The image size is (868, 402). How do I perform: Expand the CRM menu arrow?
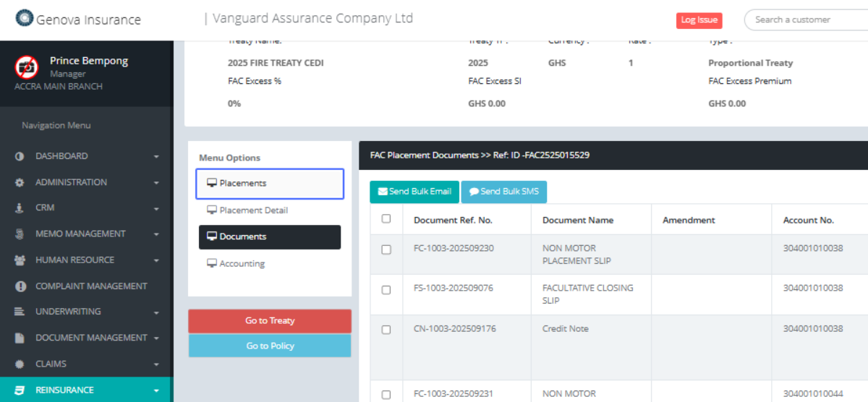pyautogui.click(x=156, y=209)
